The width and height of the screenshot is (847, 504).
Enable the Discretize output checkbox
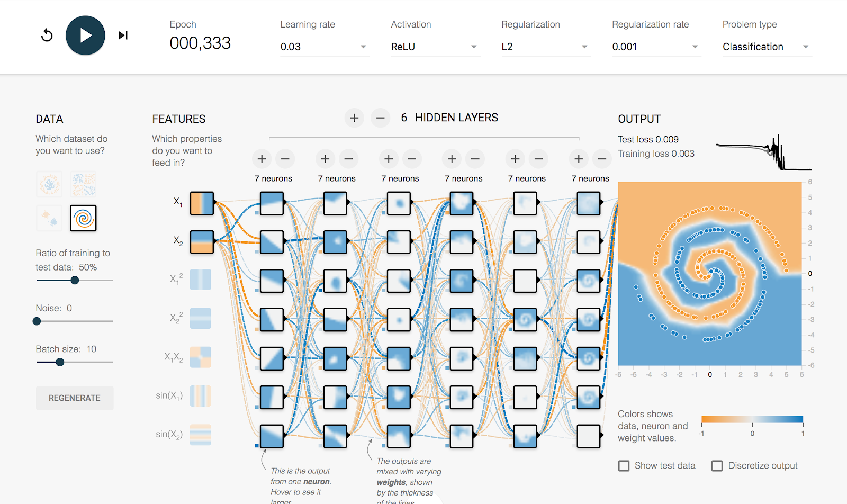718,465
